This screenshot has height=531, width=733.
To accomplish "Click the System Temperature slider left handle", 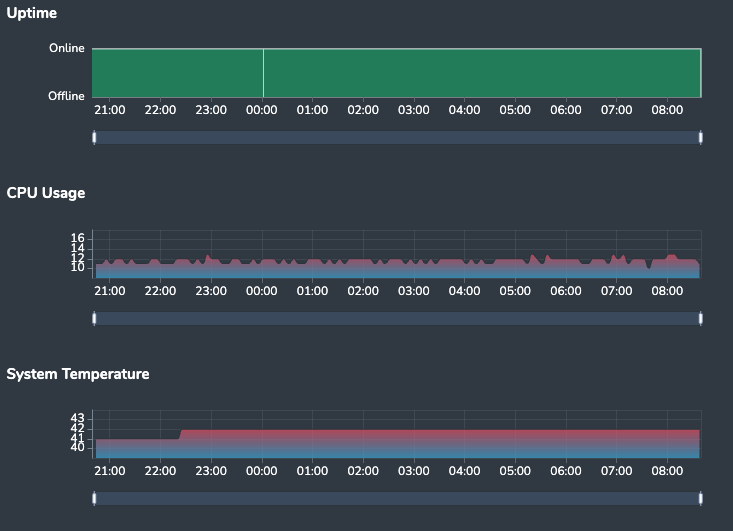I will (x=94, y=498).
